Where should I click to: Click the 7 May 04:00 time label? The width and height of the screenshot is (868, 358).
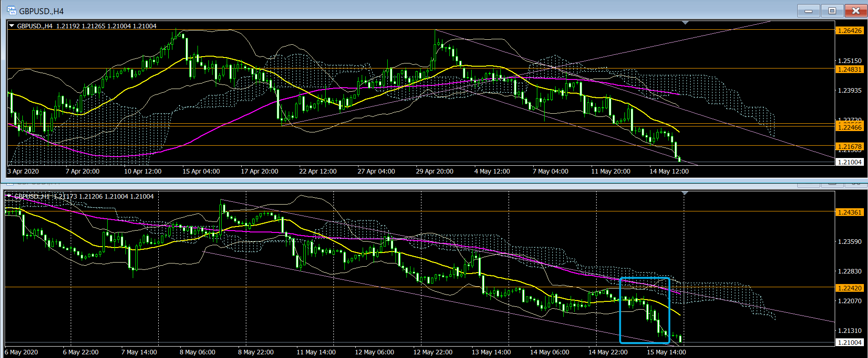(x=551, y=171)
